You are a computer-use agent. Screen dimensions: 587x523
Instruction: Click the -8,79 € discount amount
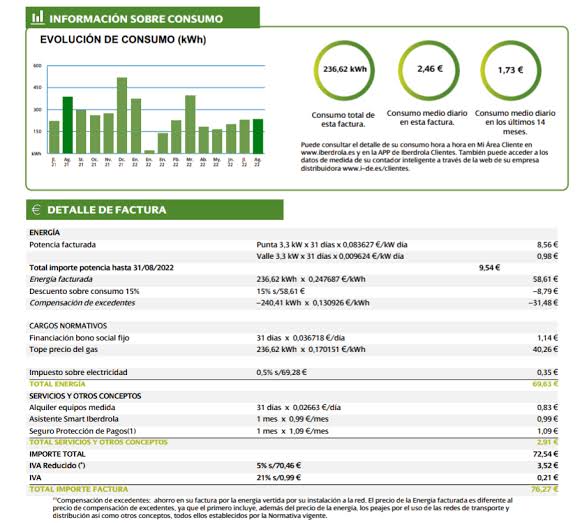click(545, 291)
